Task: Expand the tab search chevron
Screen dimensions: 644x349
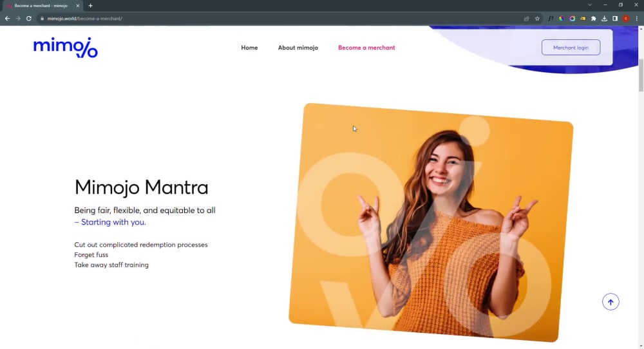Action: [590, 5]
